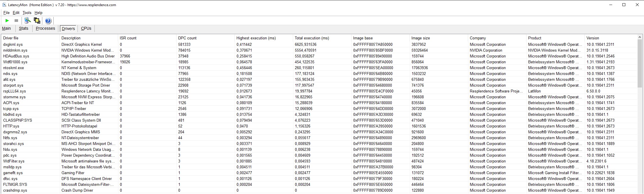Select the ndis.sys driver row
Screen dimensions: 644x194
(319, 74)
